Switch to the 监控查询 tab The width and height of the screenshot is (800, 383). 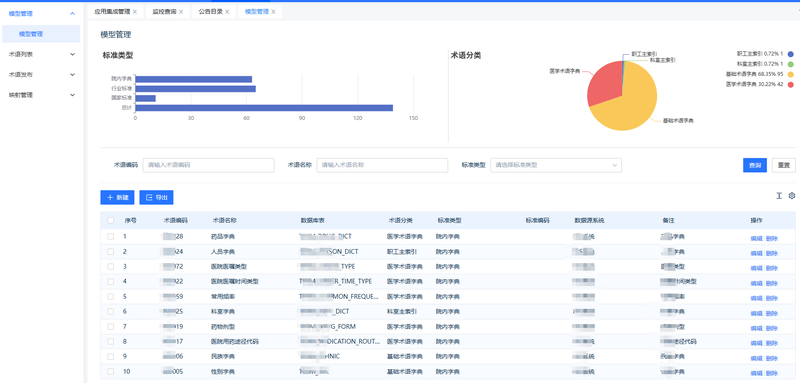164,12
